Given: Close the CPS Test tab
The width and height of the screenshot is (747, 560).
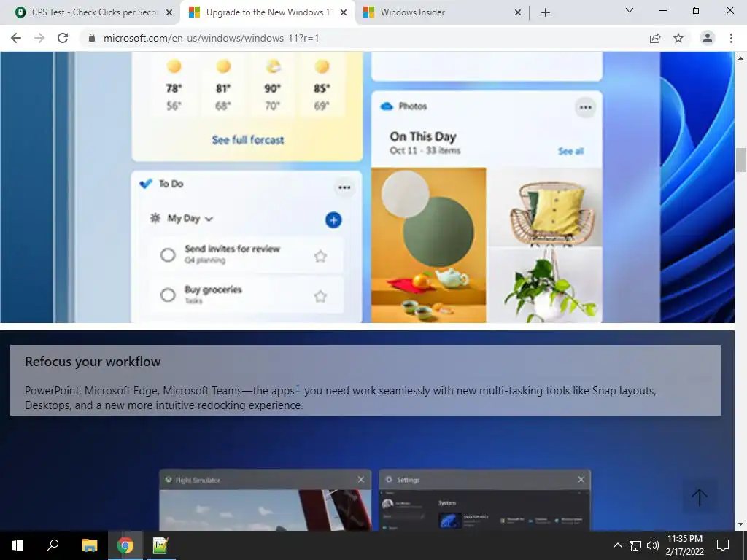Looking at the screenshot, I should (x=169, y=12).
